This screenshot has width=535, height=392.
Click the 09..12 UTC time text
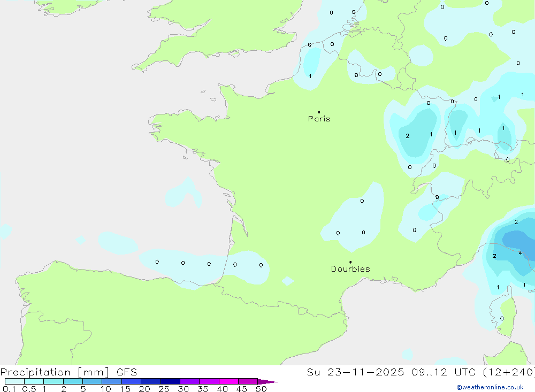point(445,372)
